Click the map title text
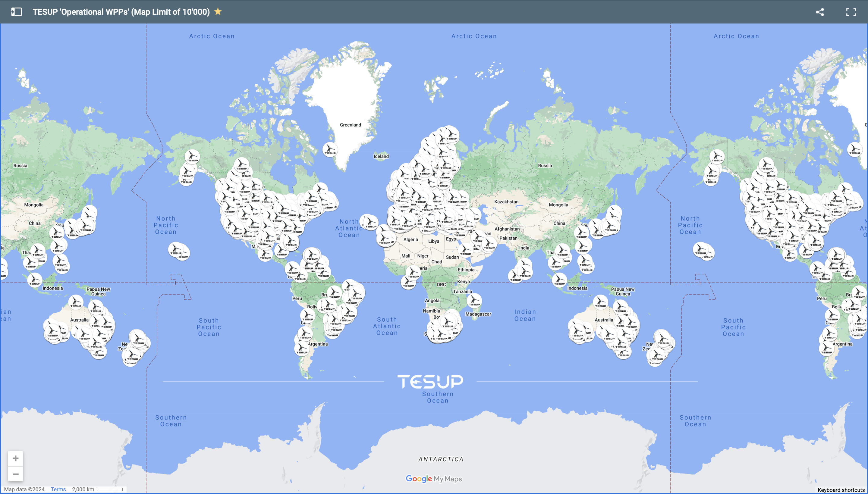The image size is (868, 494). (121, 12)
